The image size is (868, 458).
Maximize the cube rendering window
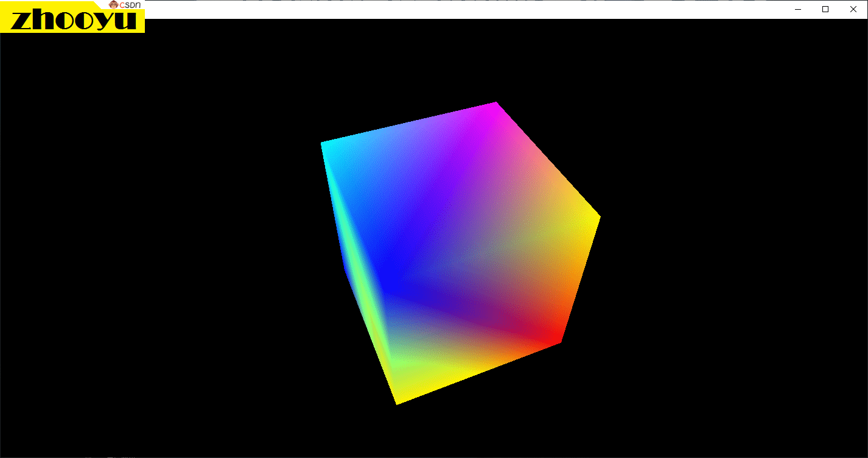[825, 9]
